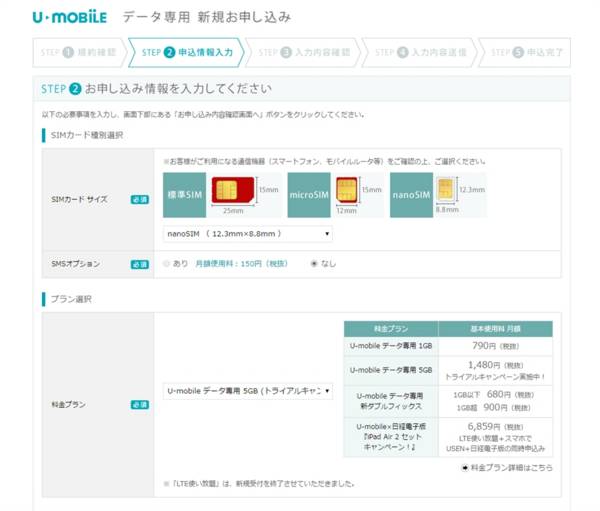This screenshot has height=511, width=600.
Task: Click iPad Air 2 セット campaign row
Action: coord(448,437)
